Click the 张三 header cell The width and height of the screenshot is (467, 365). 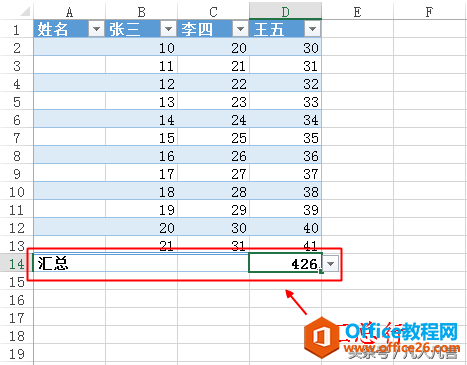pos(141,29)
